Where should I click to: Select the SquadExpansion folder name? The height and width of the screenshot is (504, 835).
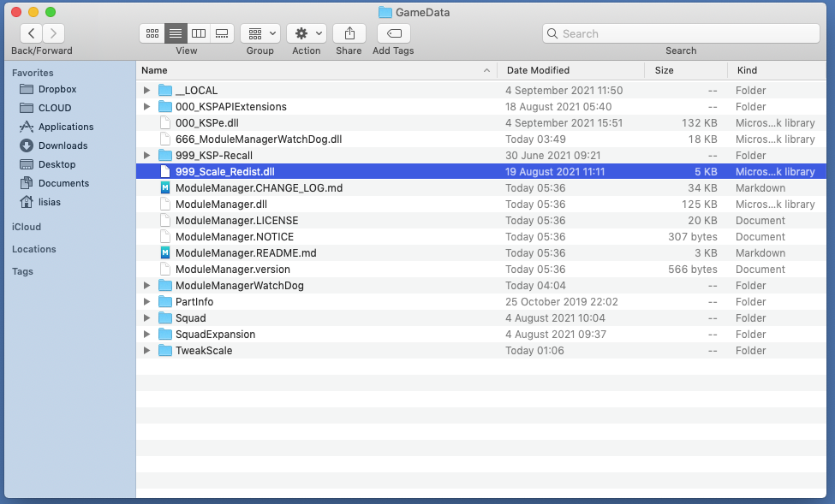(216, 335)
